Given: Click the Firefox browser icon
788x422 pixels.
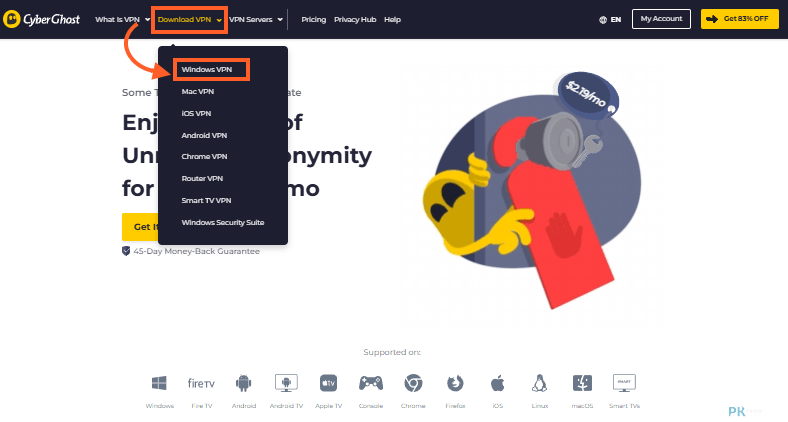Looking at the screenshot, I should point(455,383).
